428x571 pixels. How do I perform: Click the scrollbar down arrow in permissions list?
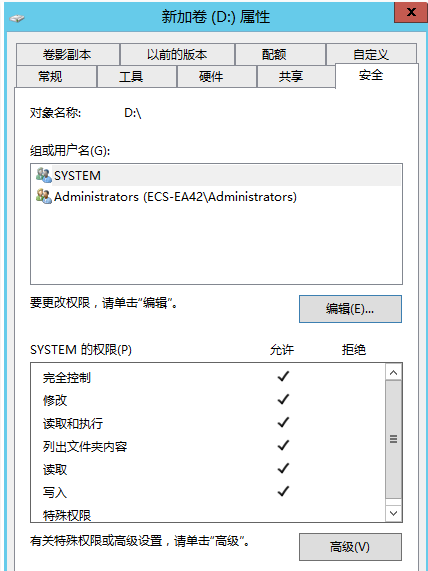(x=393, y=513)
